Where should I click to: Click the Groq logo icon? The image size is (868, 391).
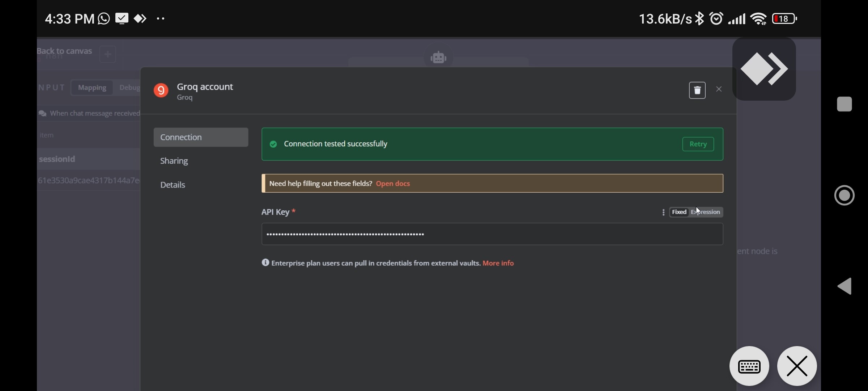(x=161, y=91)
